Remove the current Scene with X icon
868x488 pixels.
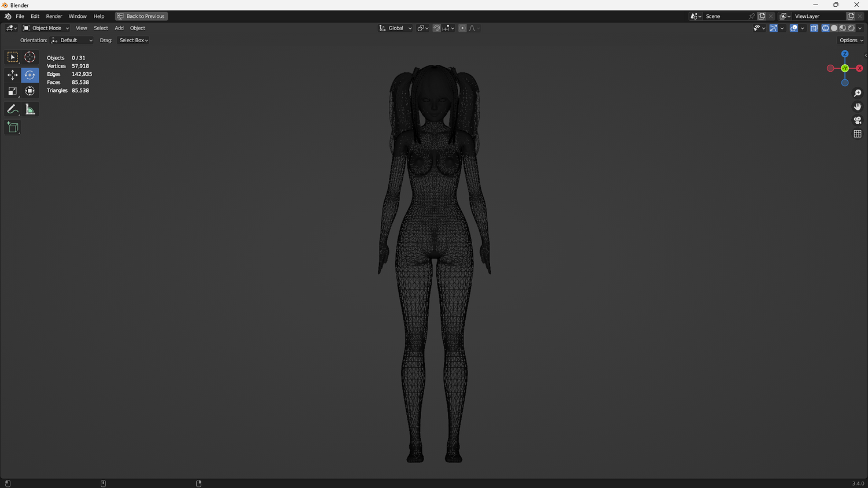[x=771, y=16]
